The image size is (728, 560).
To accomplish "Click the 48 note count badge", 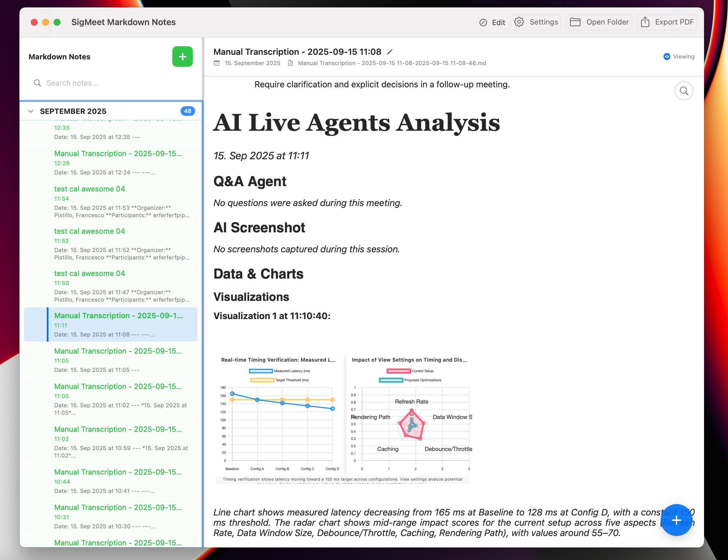I will [188, 111].
